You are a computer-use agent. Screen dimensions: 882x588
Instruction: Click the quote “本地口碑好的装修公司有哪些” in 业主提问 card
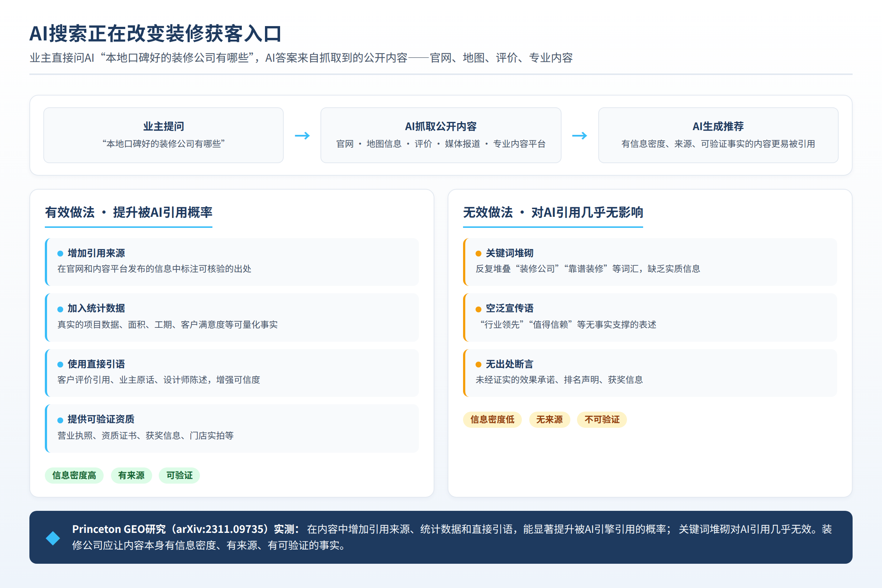point(164,144)
